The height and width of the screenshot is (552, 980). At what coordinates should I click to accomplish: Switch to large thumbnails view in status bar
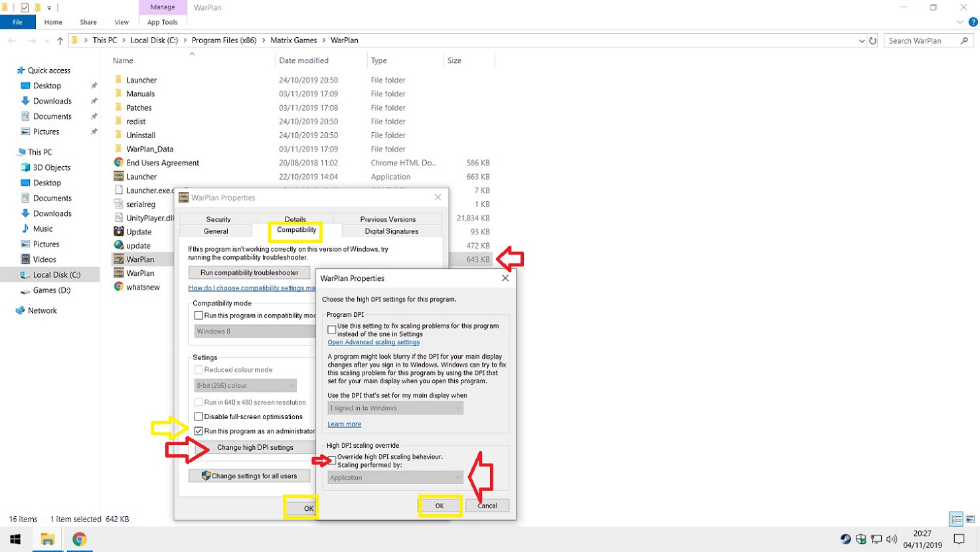(x=970, y=519)
